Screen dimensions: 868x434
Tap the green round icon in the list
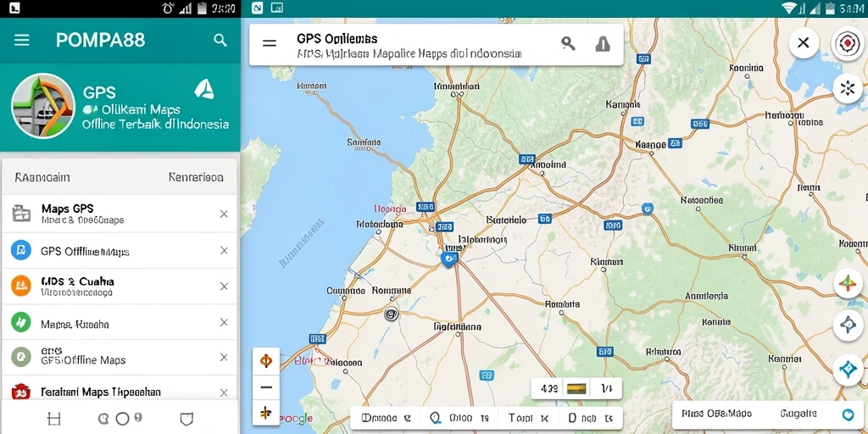tap(21, 322)
